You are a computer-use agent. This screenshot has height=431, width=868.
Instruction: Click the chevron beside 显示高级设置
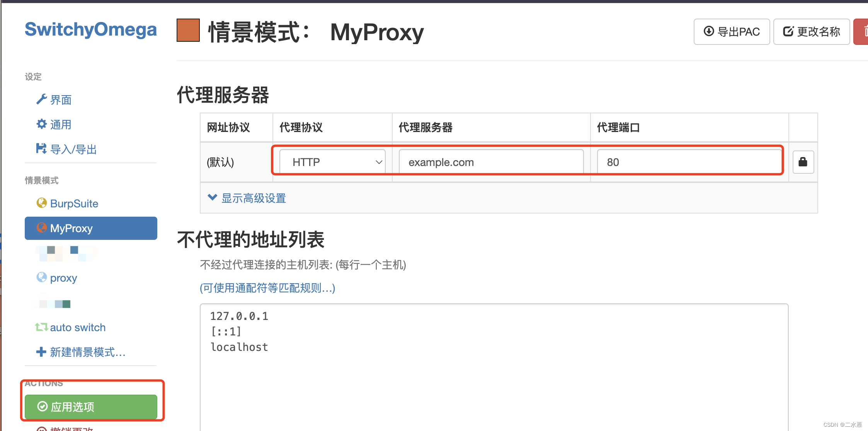coord(212,197)
